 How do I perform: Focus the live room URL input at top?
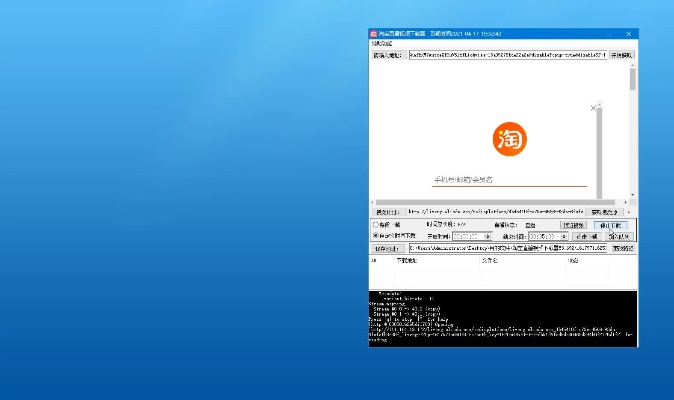pyautogui.click(x=508, y=55)
